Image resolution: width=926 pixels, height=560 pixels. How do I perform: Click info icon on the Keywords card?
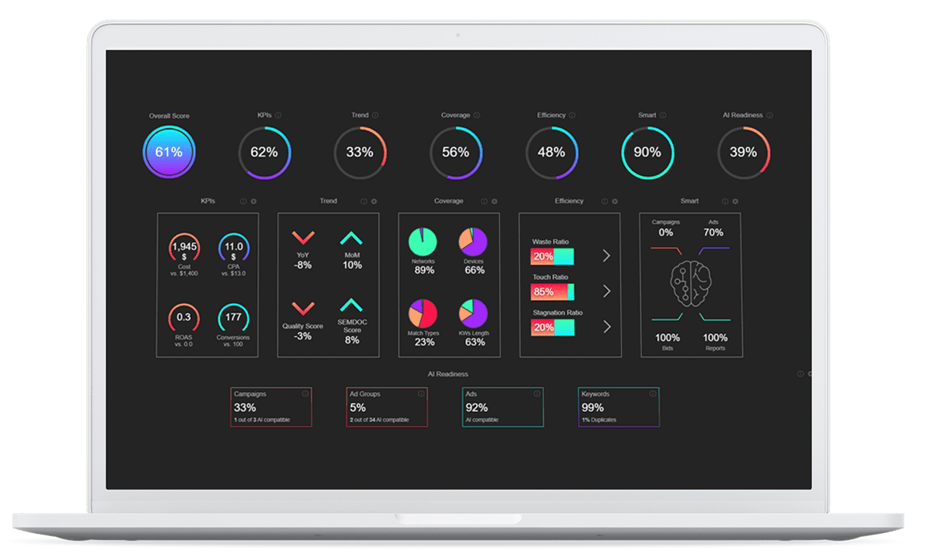(653, 393)
